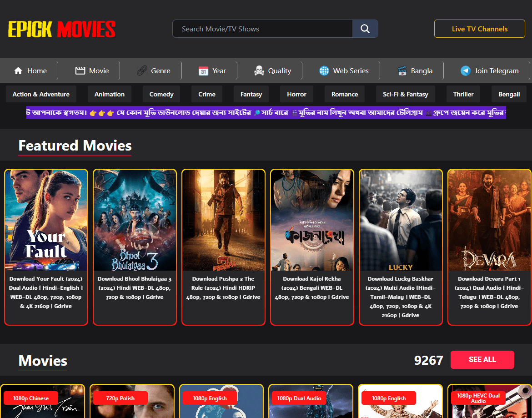Click the Quality skull icon
The image size is (532, 418).
[x=259, y=71]
